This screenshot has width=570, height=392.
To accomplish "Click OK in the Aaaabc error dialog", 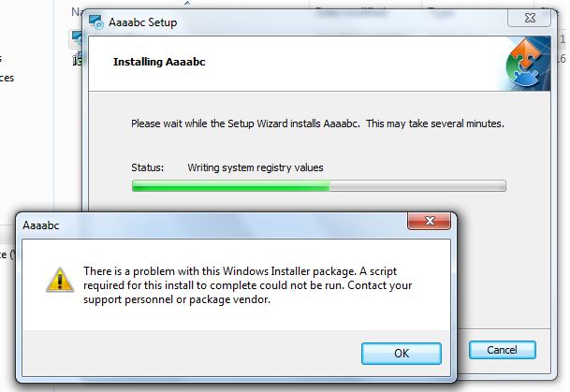I will coord(401,353).
